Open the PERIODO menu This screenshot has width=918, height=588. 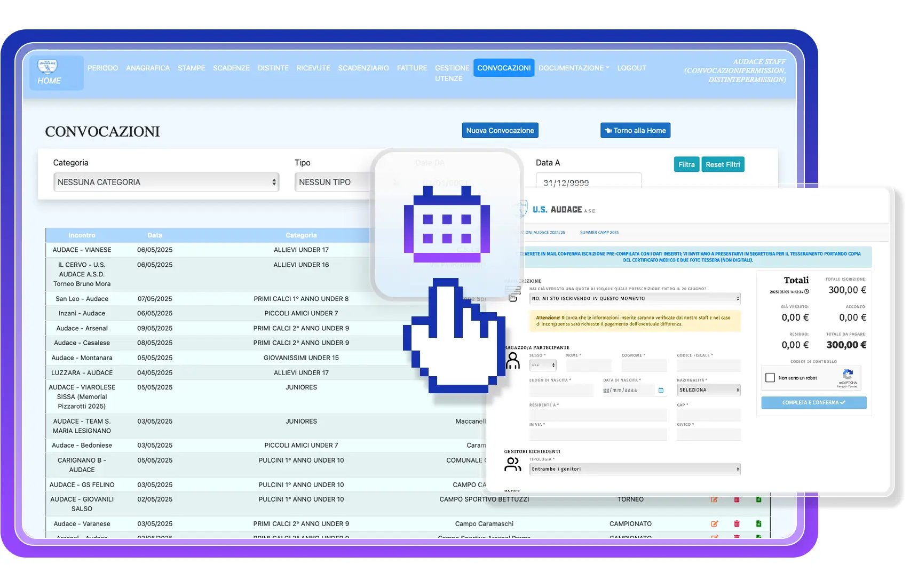(x=103, y=68)
